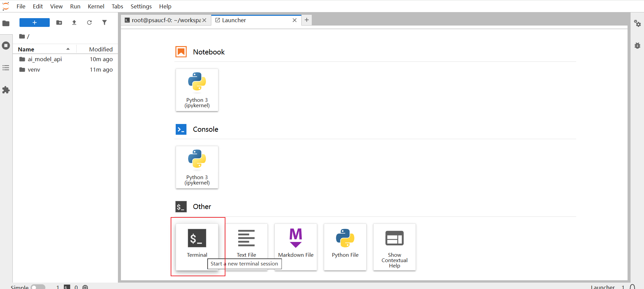Open the Property Inspector gears icon
644x289 pixels.
[637, 23]
